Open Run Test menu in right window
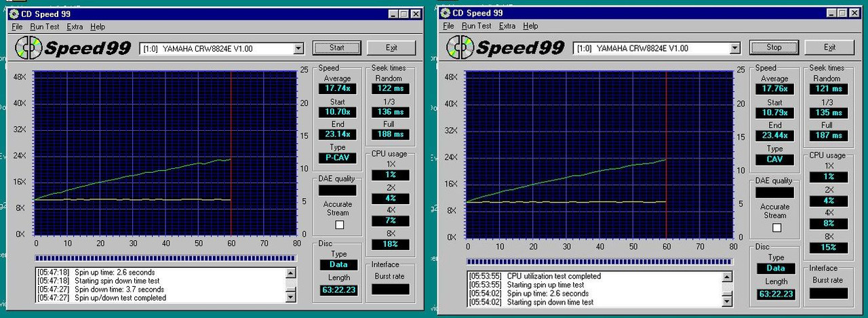Image resolution: width=868 pixels, height=318 pixels. (x=476, y=26)
